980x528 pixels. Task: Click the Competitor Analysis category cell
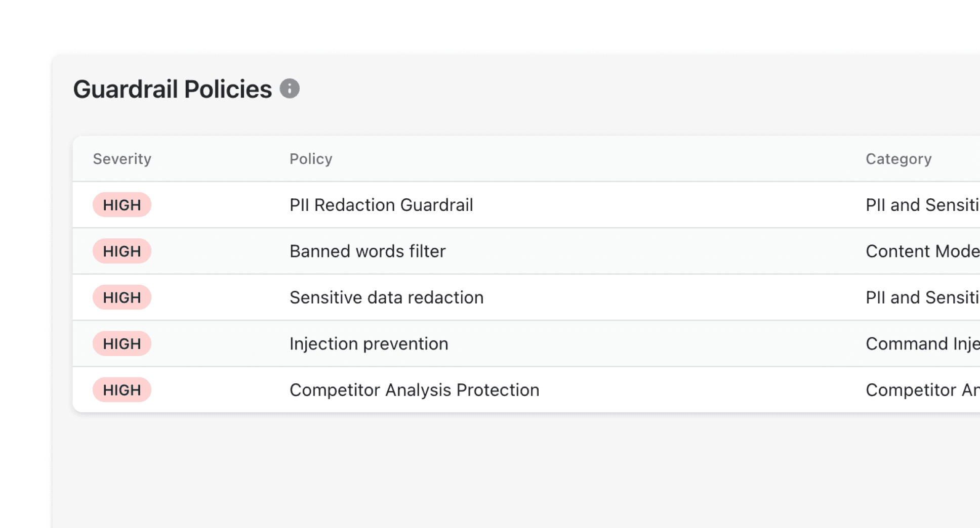point(922,390)
